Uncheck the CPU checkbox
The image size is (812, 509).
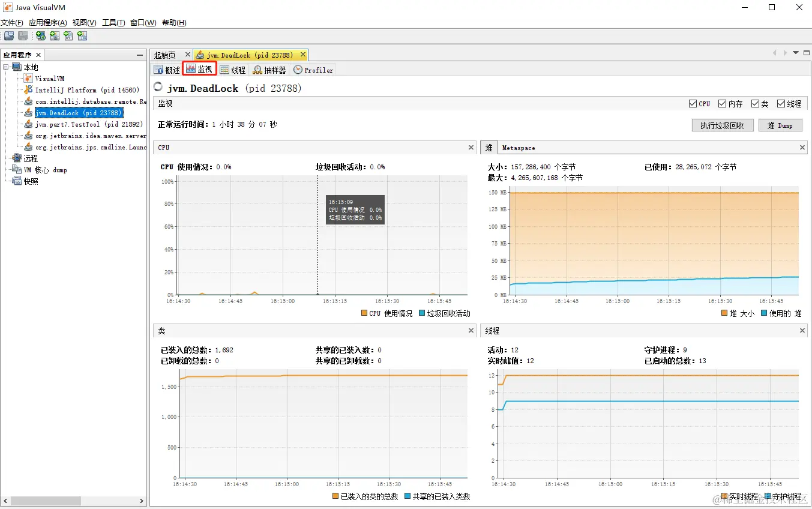pyautogui.click(x=693, y=104)
